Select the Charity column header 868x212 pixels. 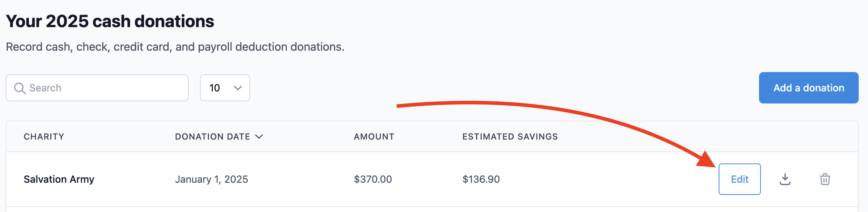click(x=44, y=136)
